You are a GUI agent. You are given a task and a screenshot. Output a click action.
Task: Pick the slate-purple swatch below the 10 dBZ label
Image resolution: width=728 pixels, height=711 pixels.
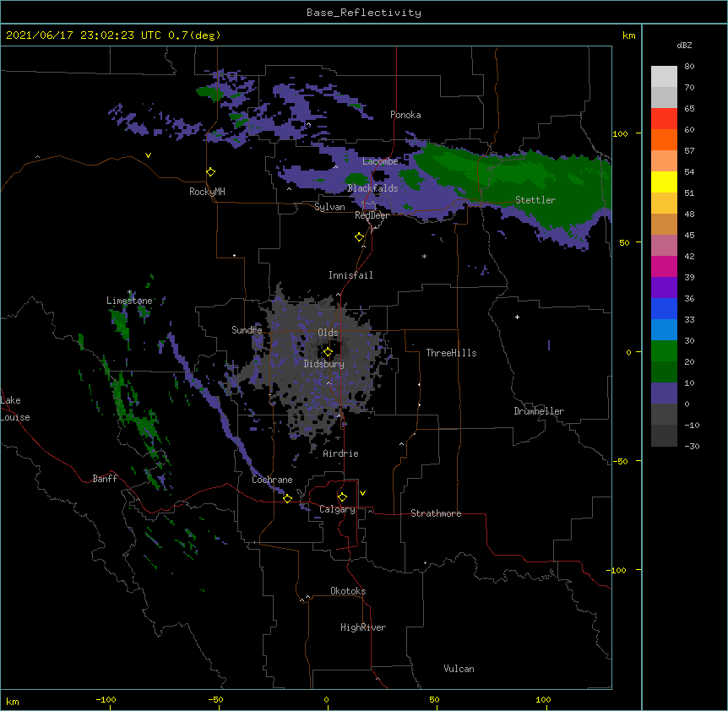(x=664, y=393)
